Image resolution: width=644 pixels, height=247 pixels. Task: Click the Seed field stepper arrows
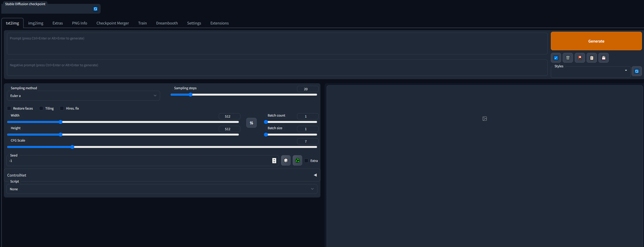pyautogui.click(x=274, y=161)
